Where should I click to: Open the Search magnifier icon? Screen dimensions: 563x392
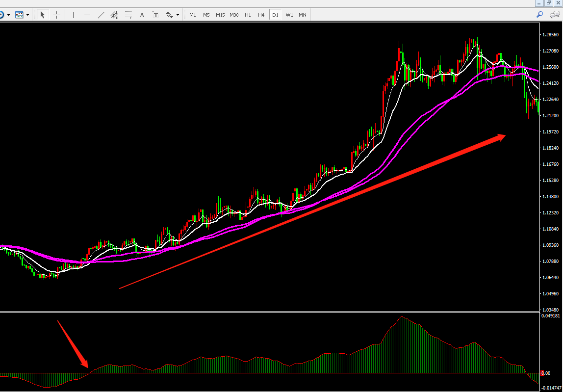(539, 15)
